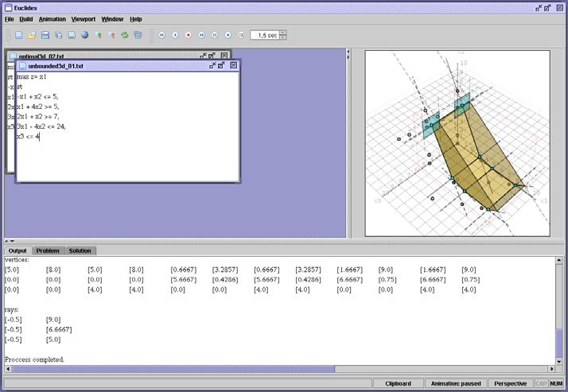Click the output panel horizontal scrollbar thumb
The width and height of the screenshot is (568, 392).
click(x=173, y=369)
